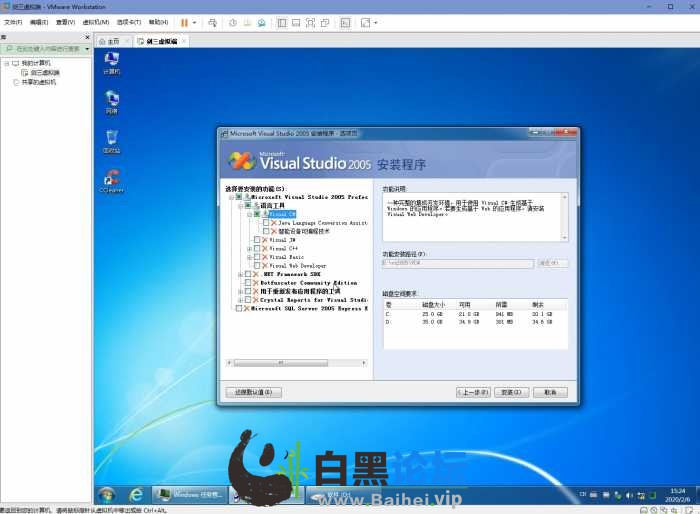
Task: Open the 回收站 recycle bin desktop icon
Action: point(112,142)
